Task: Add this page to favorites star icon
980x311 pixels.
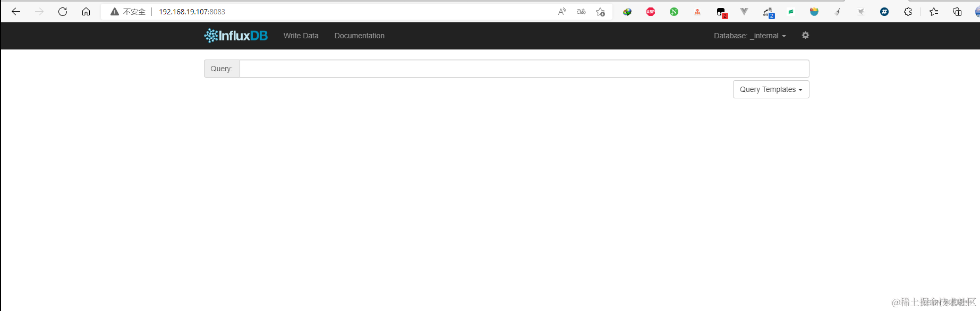Action: 600,12
